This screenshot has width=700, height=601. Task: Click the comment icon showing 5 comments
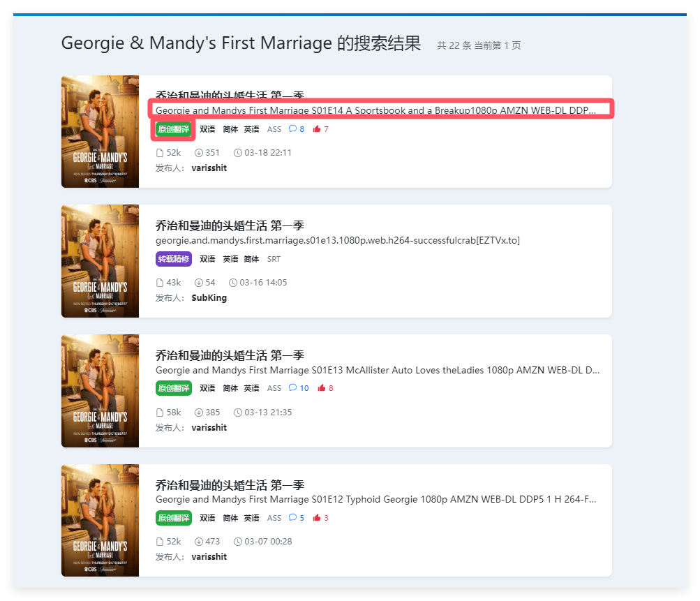click(293, 517)
